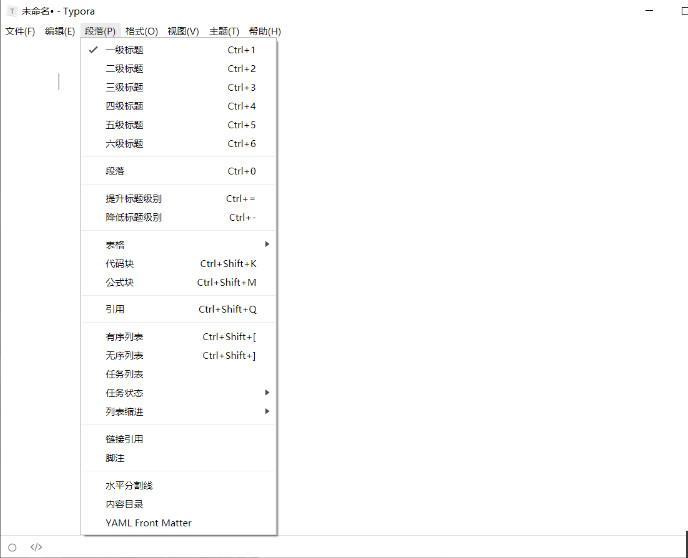Insert 水平分割线 horizontal rule
The image size is (688, 558).
coord(179,486)
